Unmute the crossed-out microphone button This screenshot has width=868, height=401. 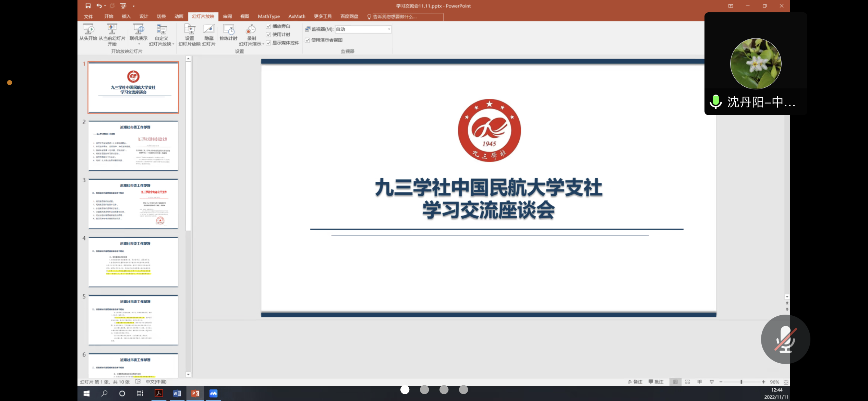(785, 339)
